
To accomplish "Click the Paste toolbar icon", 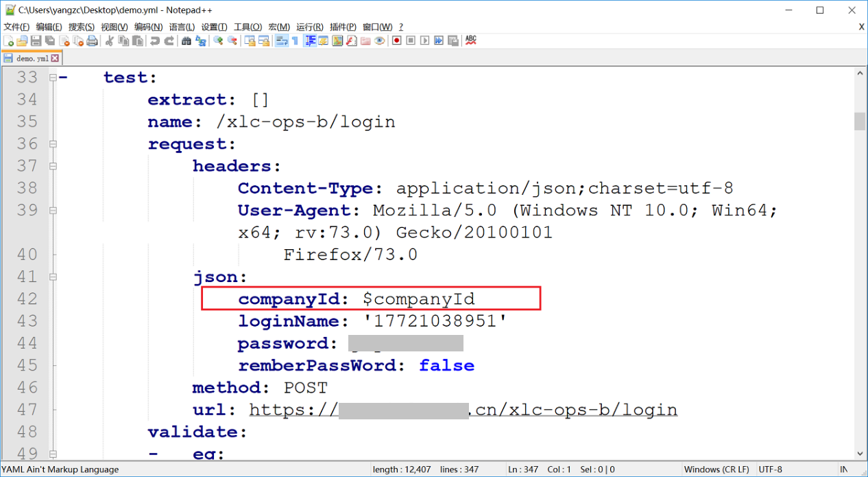I will click(x=137, y=41).
